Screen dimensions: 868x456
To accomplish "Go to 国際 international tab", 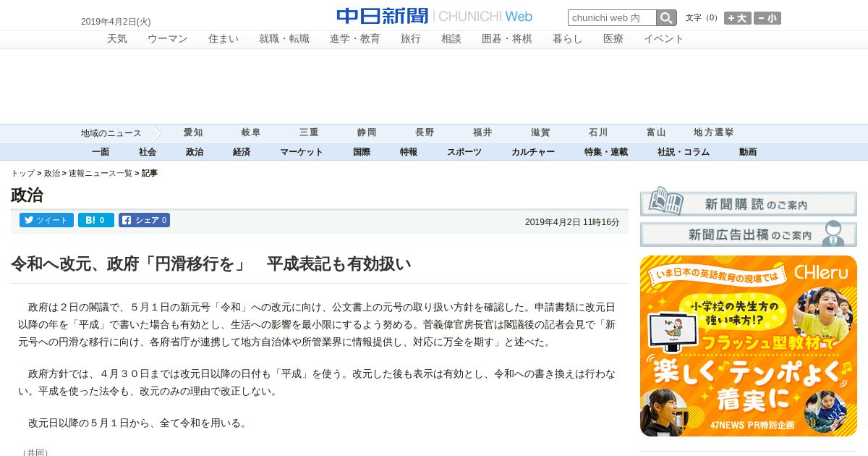I will coord(362,152).
